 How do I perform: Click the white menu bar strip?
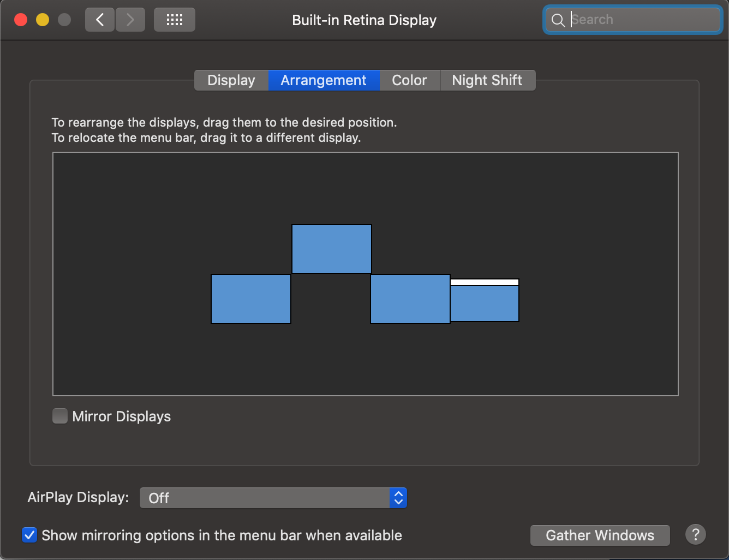point(485,282)
